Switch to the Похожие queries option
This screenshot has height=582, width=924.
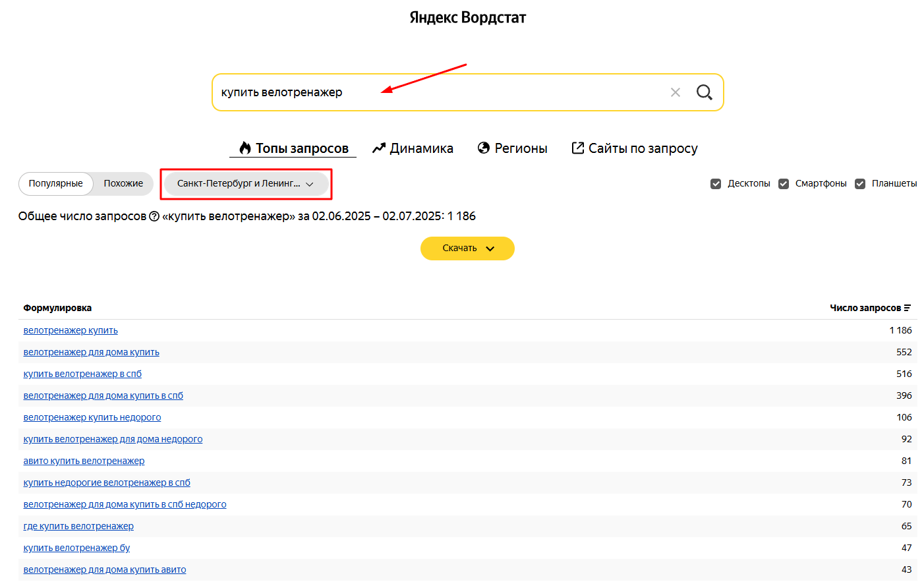coord(123,184)
